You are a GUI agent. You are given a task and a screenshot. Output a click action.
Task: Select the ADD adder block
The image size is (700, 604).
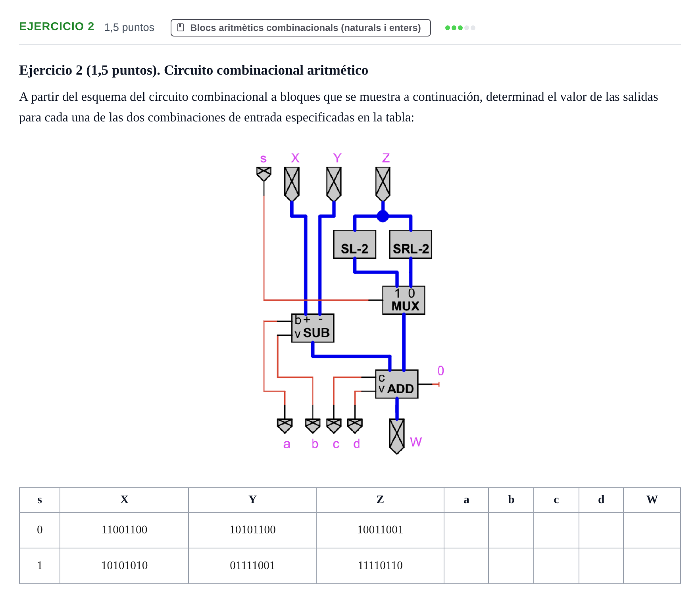click(397, 384)
